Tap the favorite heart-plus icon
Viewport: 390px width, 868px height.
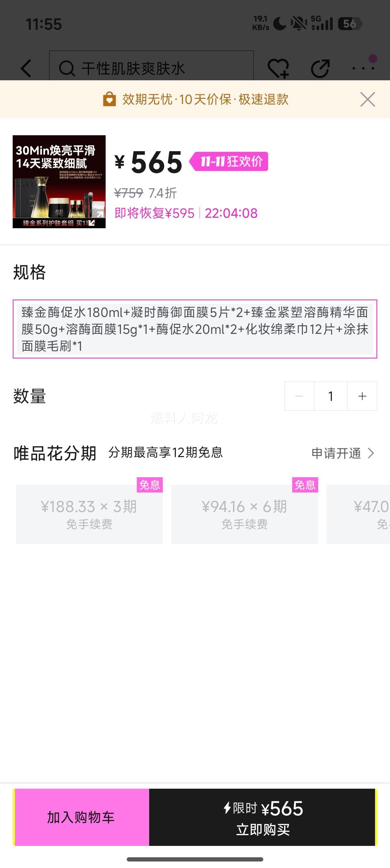pyautogui.click(x=278, y=68)
